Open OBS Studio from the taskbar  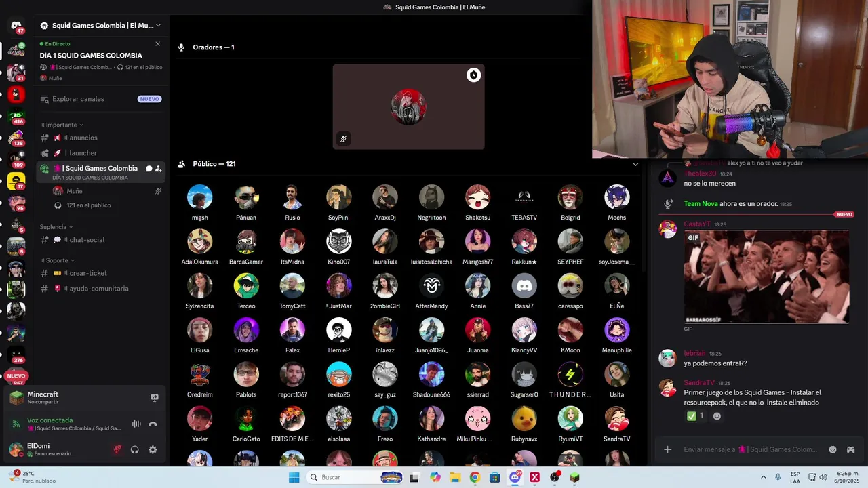(x=555, y=477)
